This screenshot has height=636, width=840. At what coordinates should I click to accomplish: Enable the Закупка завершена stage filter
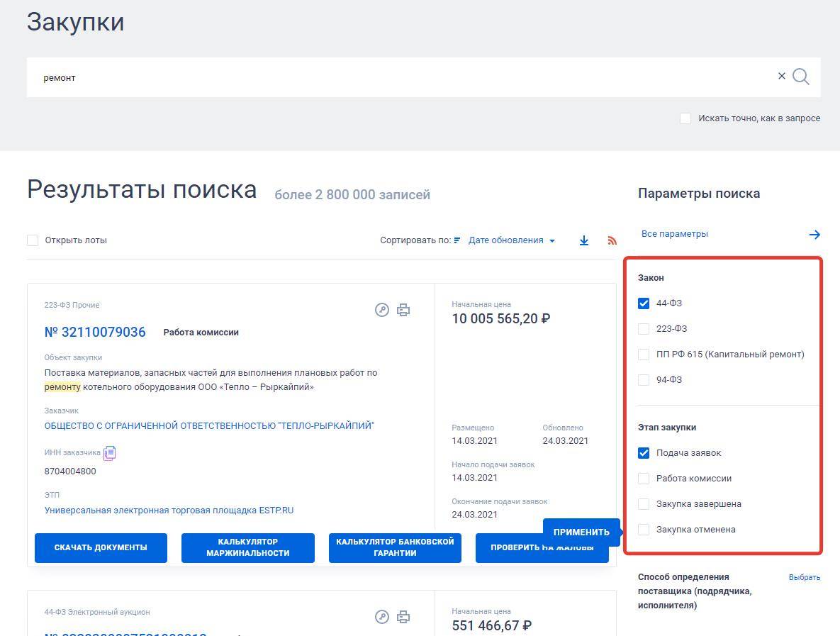(644, 504)
